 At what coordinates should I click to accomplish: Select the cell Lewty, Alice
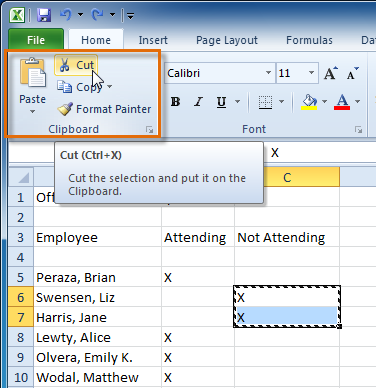[98, 337]
